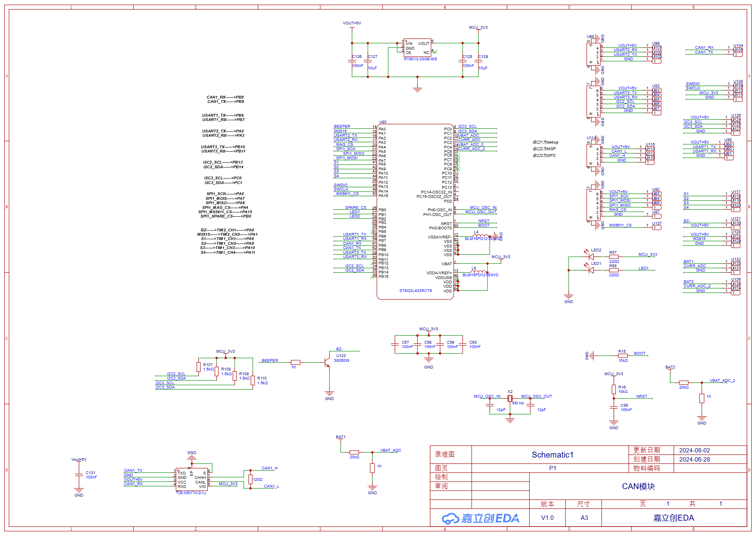Select the STM32L433RCT6 microcontroller symbol
Image resolution: width=756 pixels, height=536 pixels.
415,212
